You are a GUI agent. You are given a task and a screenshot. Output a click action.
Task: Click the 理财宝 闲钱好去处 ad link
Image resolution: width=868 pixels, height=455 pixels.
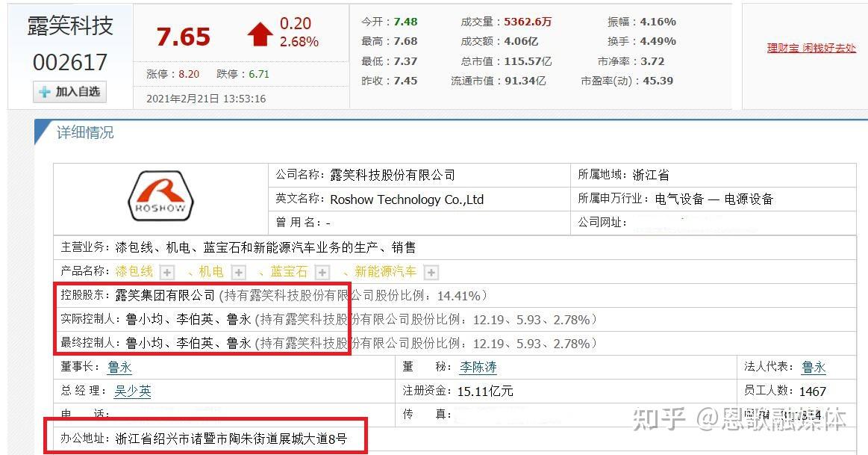(x=811, y=49)
